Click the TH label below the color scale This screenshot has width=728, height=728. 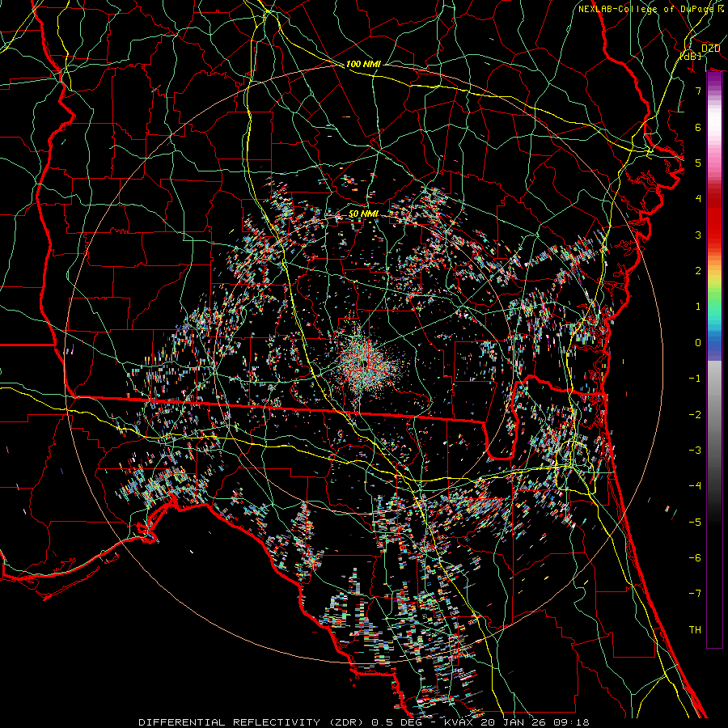(694, 629)
